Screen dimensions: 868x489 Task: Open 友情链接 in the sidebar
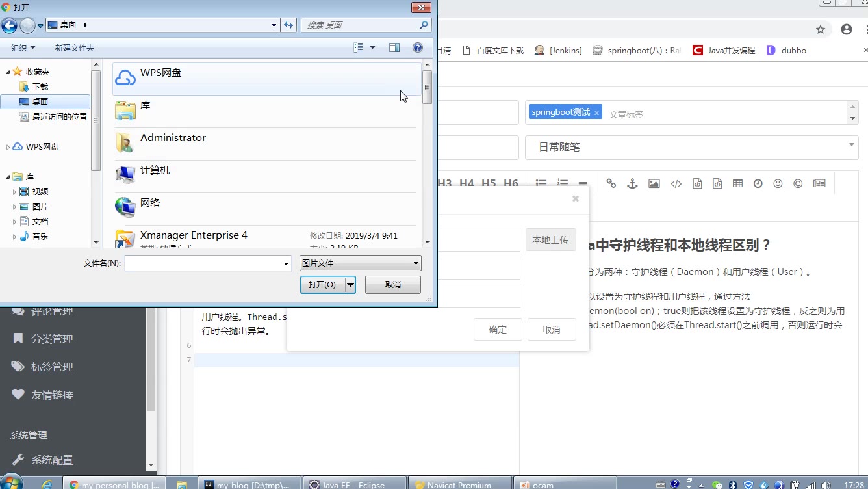[52, 395]
